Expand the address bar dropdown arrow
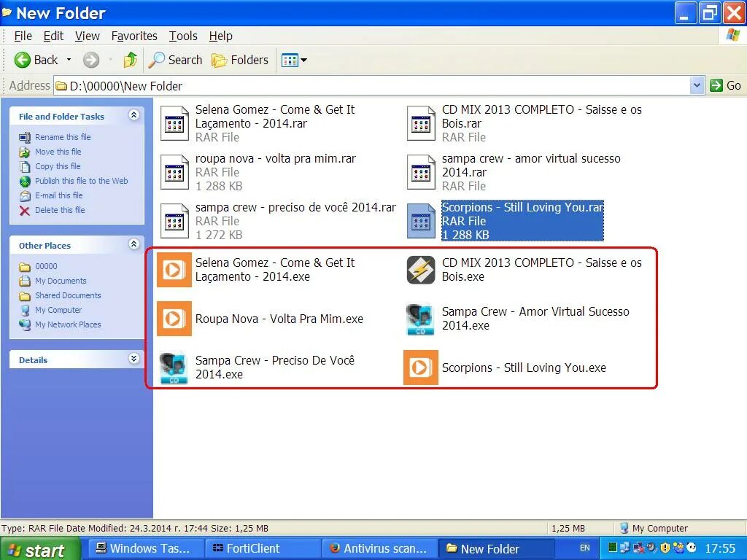Screen dimensions: 747x560 tap(697, 86)
